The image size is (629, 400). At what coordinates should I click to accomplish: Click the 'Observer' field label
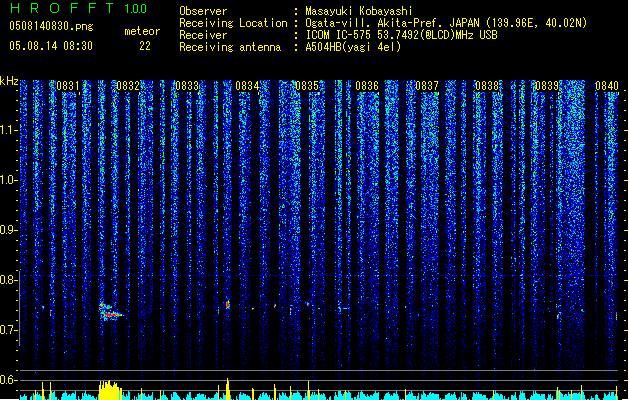point(203,11)
